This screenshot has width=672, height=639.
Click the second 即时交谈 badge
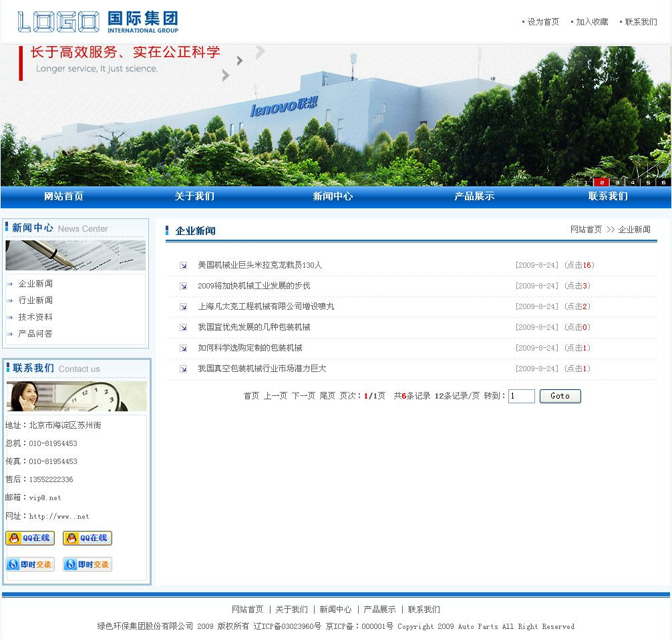[88, 564]
